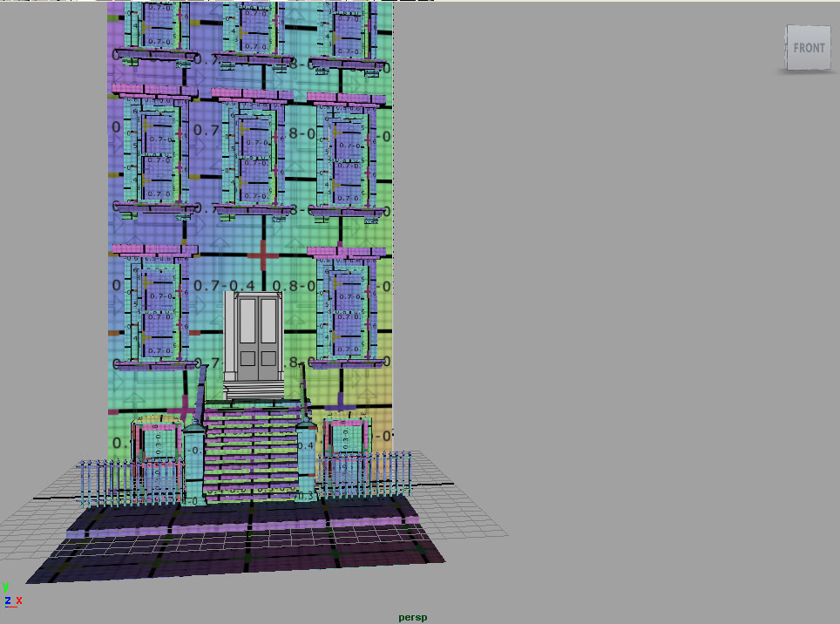Select the blue Z axis on the gizmo
Screen dimensions: 840x624
coord(7,600)
